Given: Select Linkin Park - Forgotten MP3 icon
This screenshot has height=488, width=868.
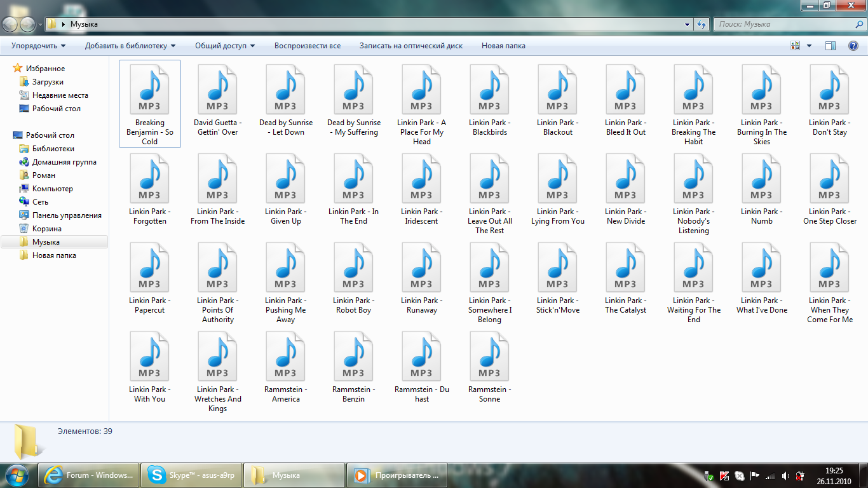Looking at the screenshot, I should point(149,179).
